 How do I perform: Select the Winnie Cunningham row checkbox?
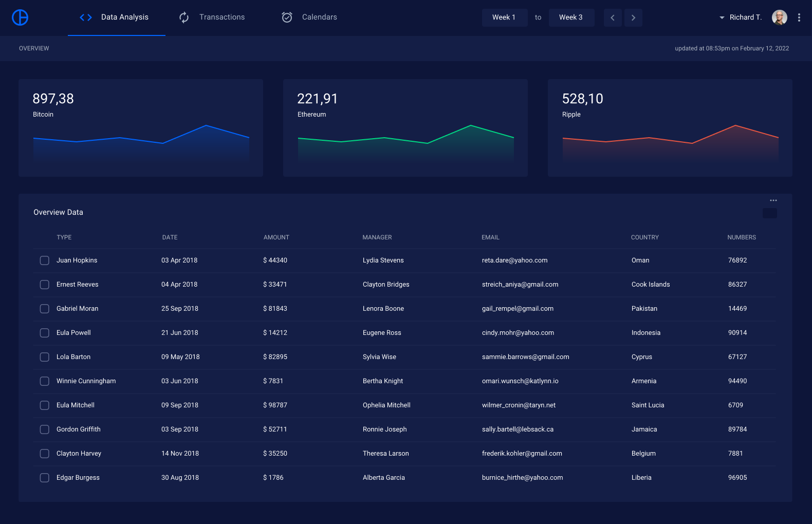pyautogui.click(x=45, y=381)
